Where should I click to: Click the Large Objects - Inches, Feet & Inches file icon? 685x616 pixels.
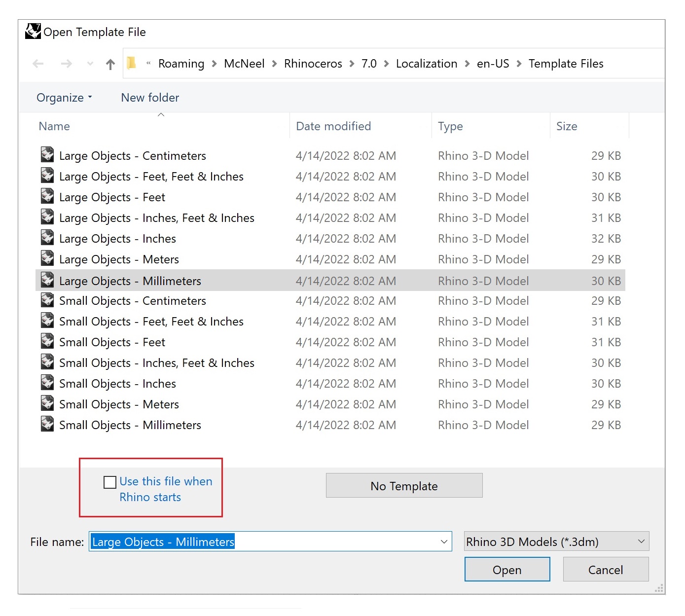(x=47, y=217)
